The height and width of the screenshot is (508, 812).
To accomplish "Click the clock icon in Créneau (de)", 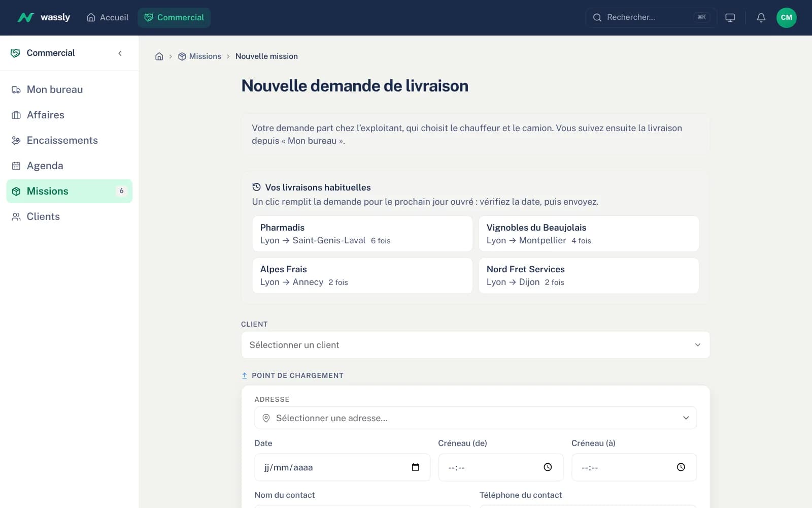I will [548, 467].
